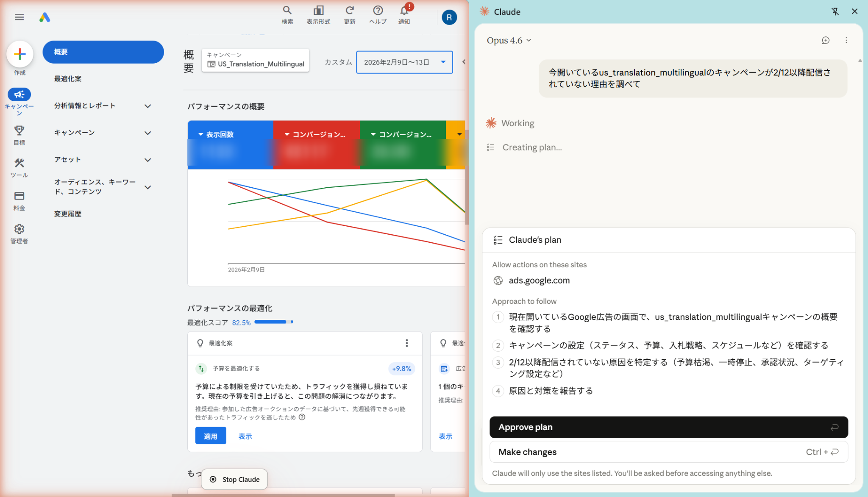868x497 pixels.
Task: Unpin the Claude side panel
Action: click(x=835, y=11)
